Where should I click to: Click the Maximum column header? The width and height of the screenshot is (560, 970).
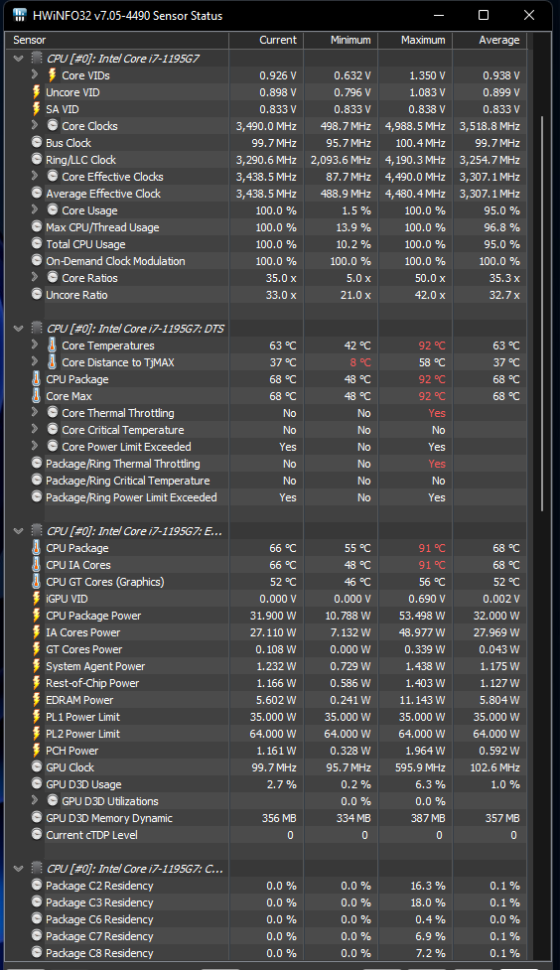pyautogui.click(x=415, y=41)
